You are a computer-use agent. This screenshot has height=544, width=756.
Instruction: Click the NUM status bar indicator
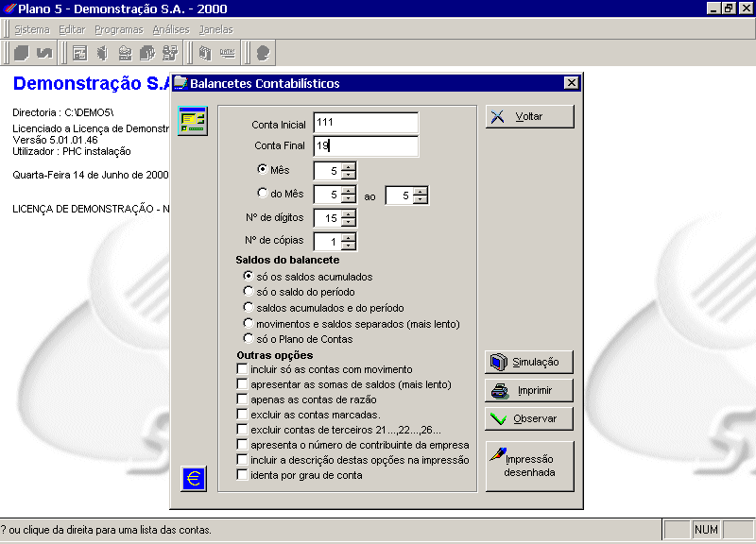706,530
